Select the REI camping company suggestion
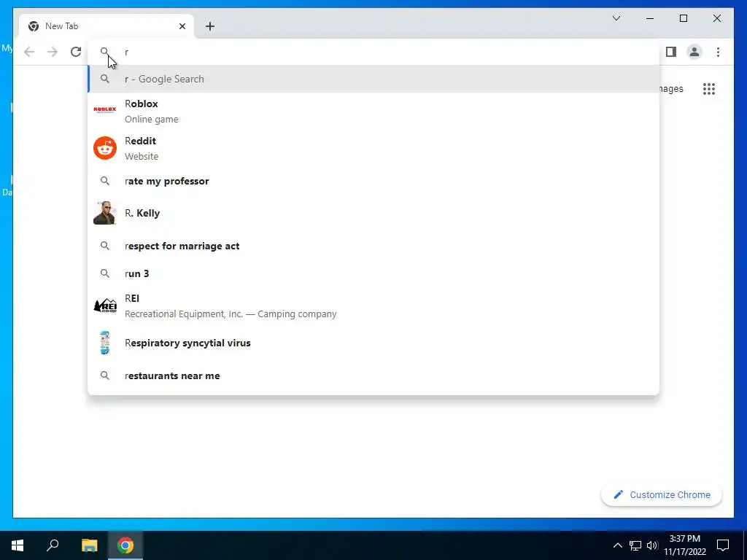Image resolution: width=747 pixels, height=560 pixels. pos(373,306)
